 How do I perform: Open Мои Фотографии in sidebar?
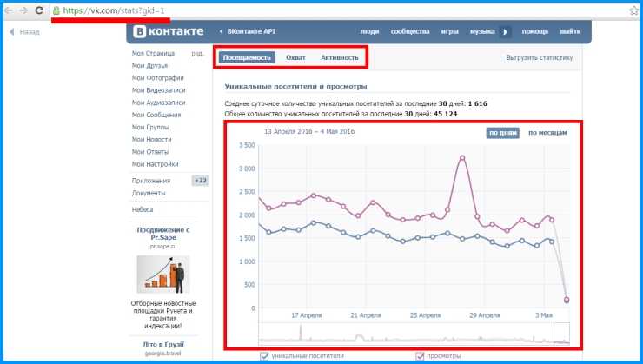[x=158, y=78]
